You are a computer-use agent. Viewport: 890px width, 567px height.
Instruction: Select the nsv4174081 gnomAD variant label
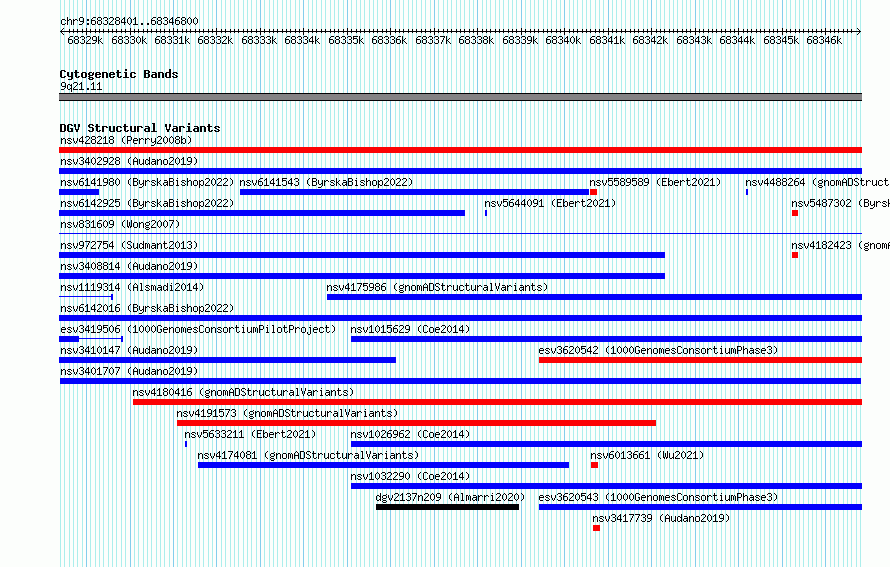click(308, 455)
